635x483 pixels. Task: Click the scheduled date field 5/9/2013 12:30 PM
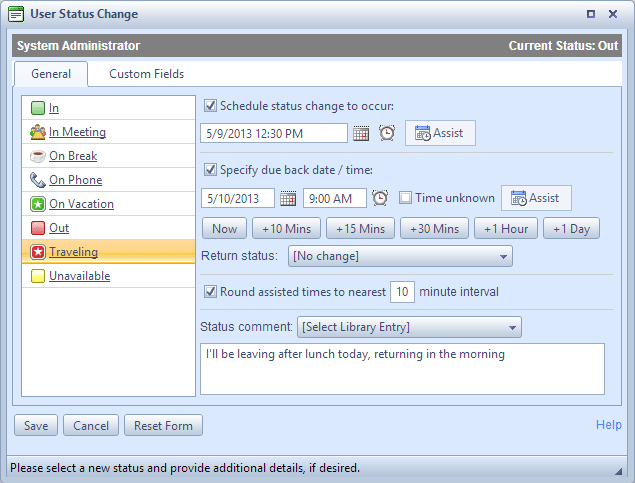[x=274, y=133]
